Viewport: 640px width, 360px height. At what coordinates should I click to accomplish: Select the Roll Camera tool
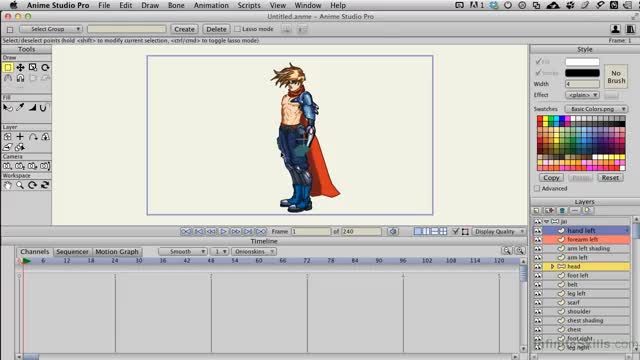[32, 166]
